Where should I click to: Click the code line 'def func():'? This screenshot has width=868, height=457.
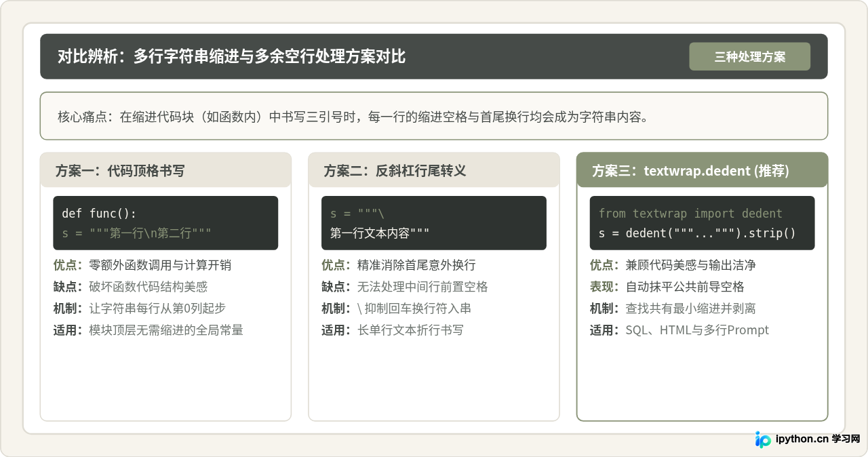(99, 214)
